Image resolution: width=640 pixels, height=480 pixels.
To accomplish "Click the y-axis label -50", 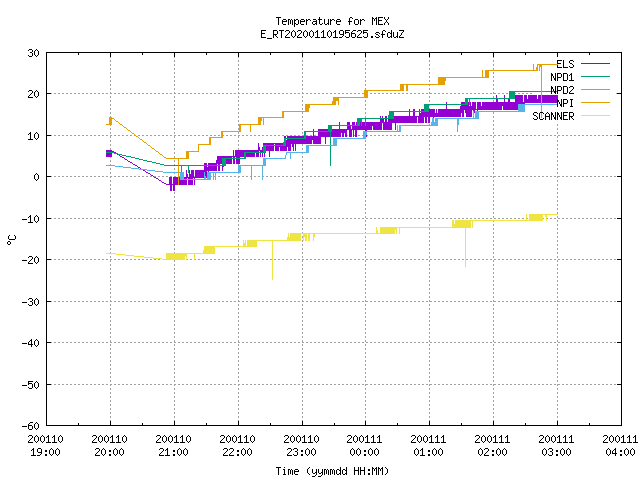I will [x=31, y=384].
